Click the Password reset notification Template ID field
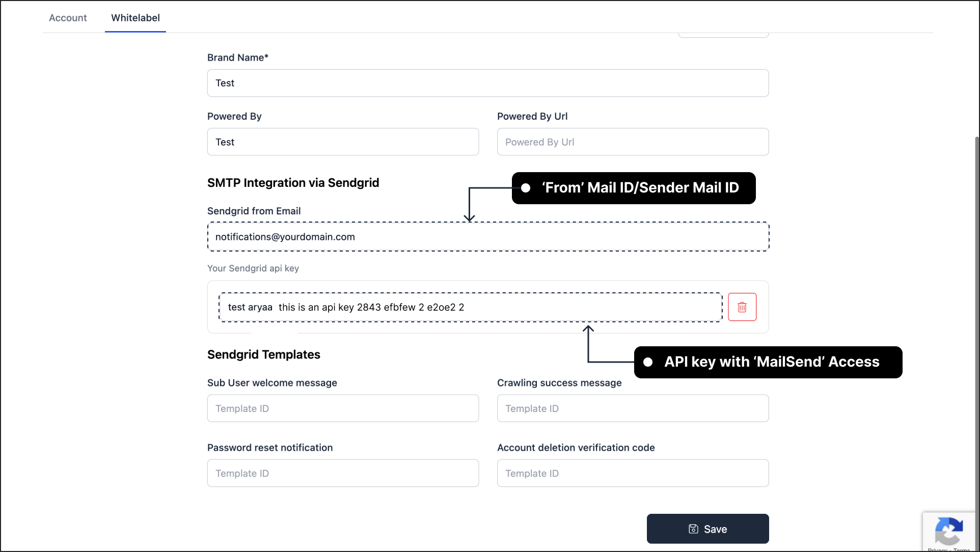This screenshot has width=980, height=552. [x=343, y=473]
